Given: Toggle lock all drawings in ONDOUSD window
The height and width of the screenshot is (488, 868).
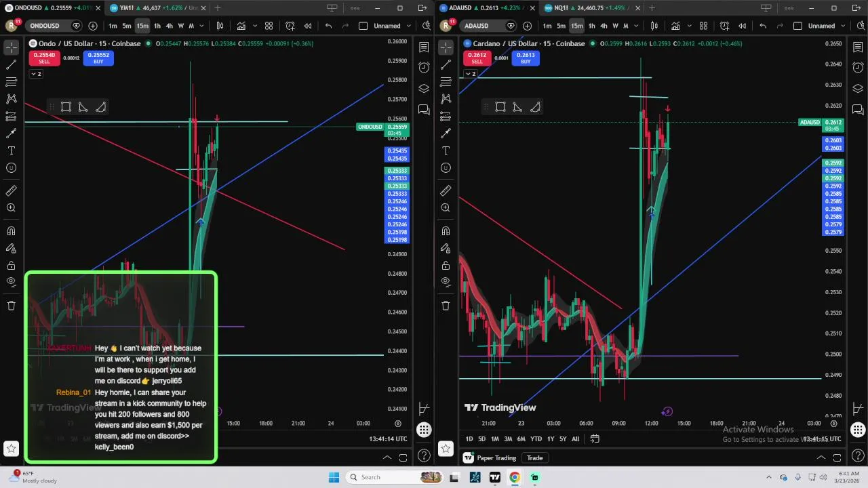Looking at the screenshot, I should coord(12,266).
